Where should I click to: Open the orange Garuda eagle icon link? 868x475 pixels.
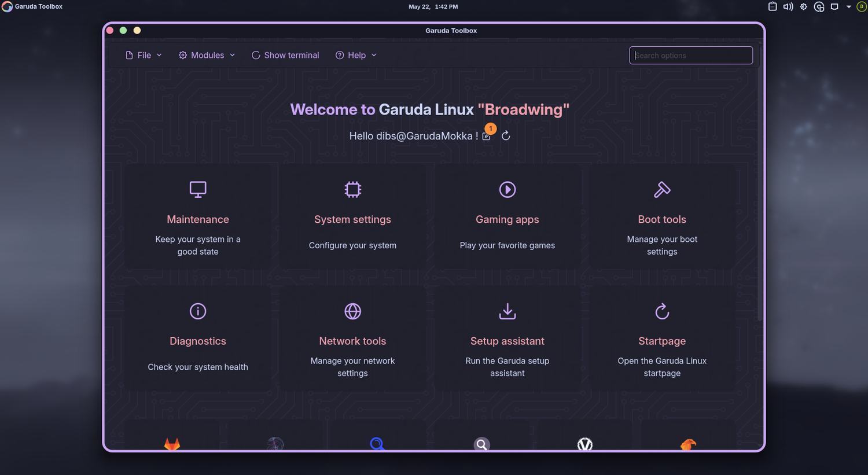point(688,444)
